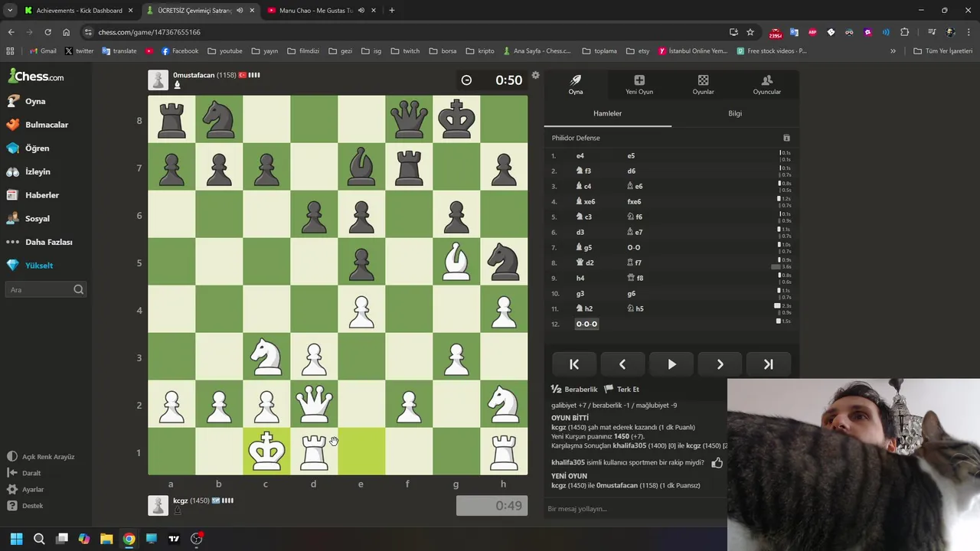Image resolution: width=980 pixels, height=551 pixels.
Task: Click the white queen on d2
Action: point(314,405)
